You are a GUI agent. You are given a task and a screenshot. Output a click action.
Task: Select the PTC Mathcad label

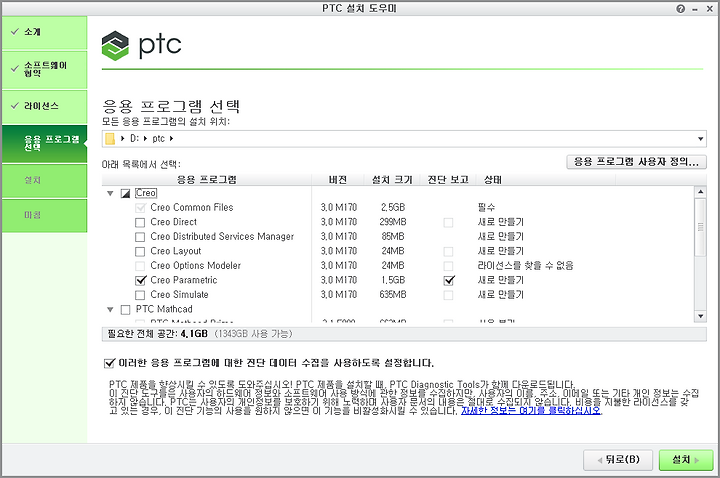pos(164,309)
